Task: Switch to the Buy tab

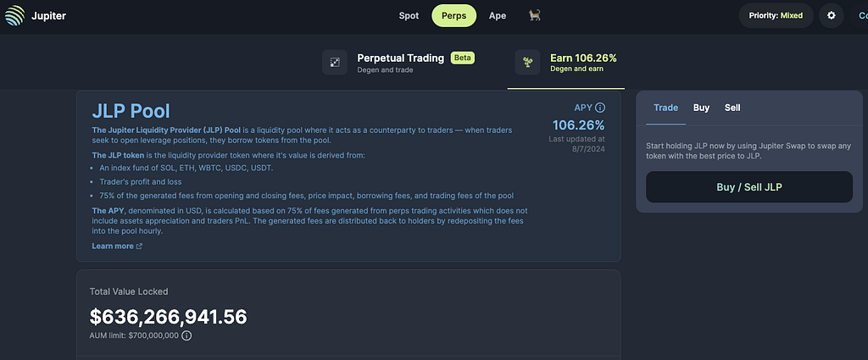Action: [x=701, y=108]
